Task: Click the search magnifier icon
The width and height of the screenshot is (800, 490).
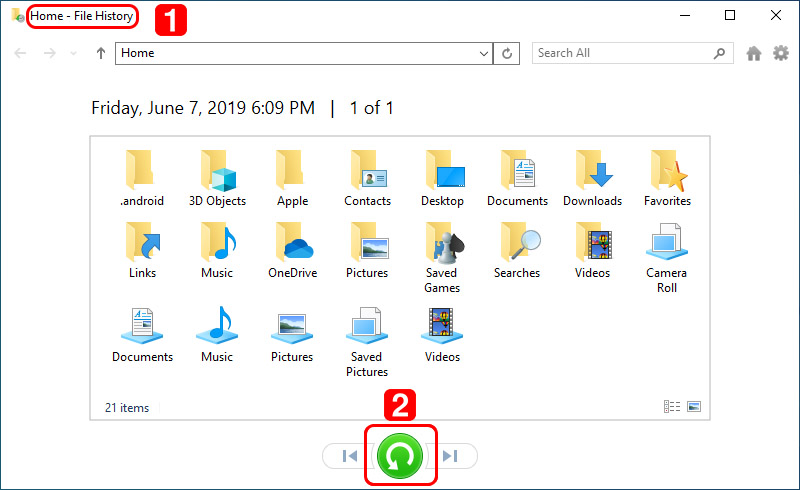Action: click(x=719, y=53)
